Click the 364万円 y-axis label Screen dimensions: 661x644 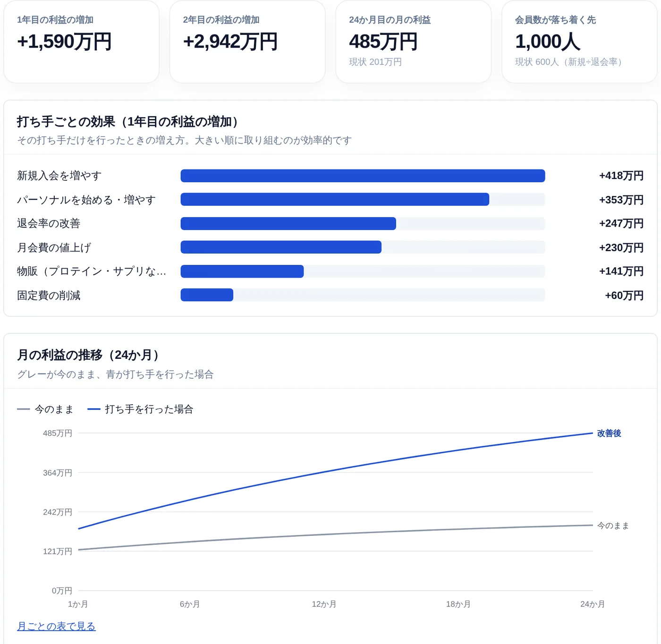(58, 473)
